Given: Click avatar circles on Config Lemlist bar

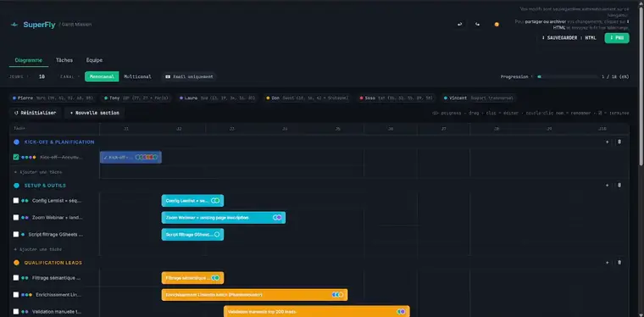Looking at the screenshot, I should 215,200.
